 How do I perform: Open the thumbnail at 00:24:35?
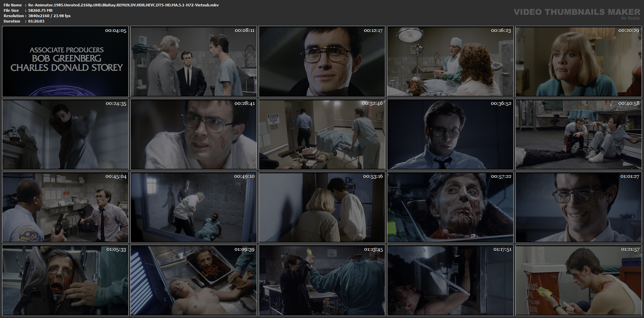pyautogui.click(x=66, y=134)
